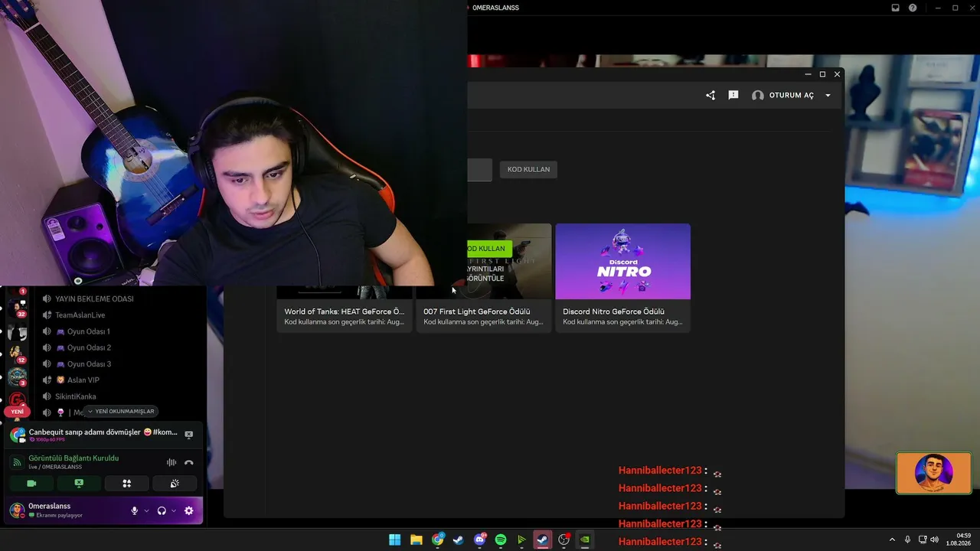Open NVIDIA app from the taskbar
The width and height of the screenshot is (980, 551).
pos(585,540)
